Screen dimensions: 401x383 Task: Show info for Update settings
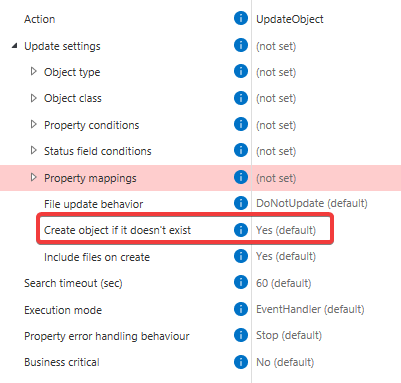(x=241, y=45)
